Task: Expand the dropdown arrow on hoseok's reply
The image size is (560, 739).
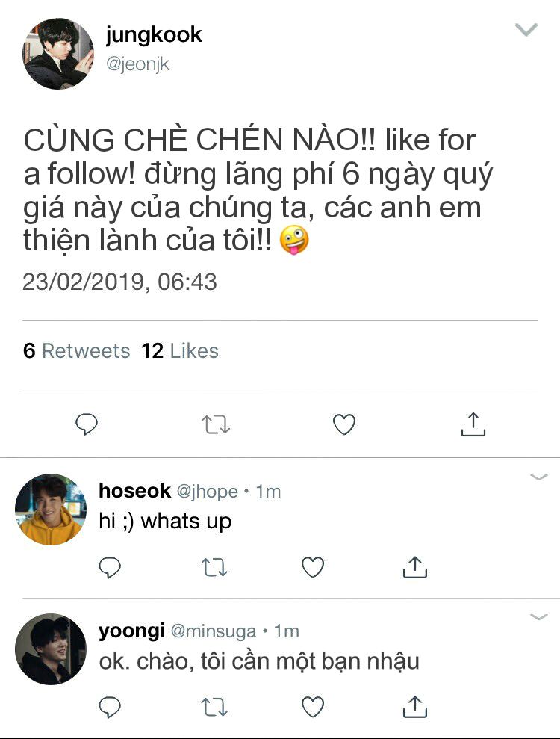Action: tap(539, 477)
